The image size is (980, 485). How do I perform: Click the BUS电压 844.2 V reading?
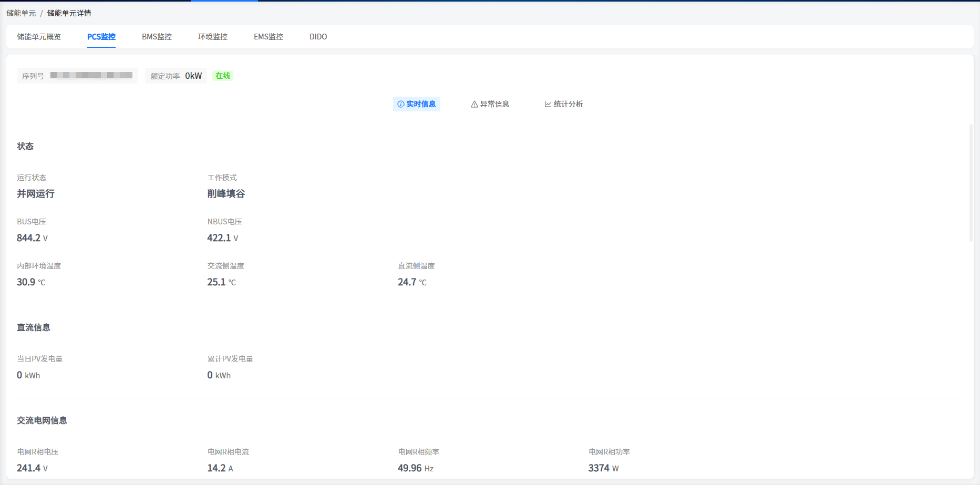[32, 238]
